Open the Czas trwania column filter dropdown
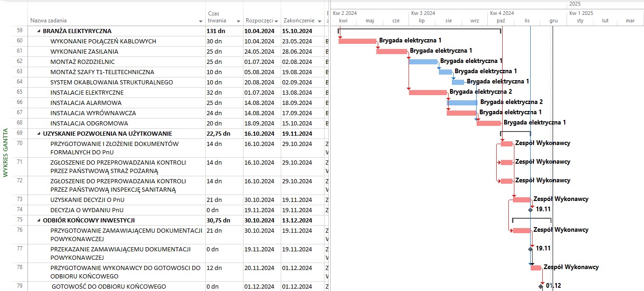 238,21
